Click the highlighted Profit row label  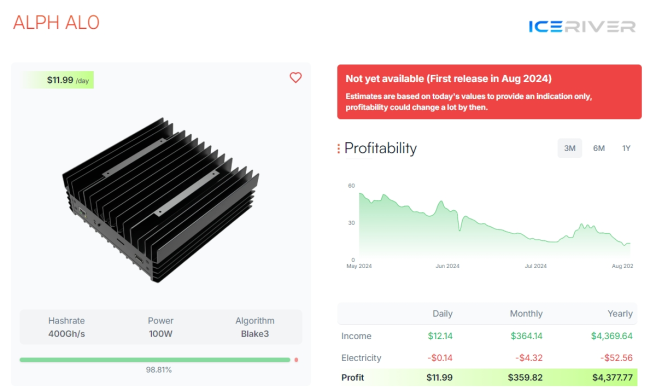coord(352,378)
